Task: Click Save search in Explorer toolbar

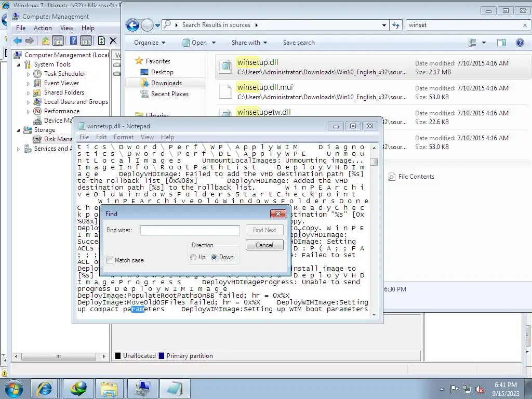Action: pyautogui.click(x=299, y=43)
